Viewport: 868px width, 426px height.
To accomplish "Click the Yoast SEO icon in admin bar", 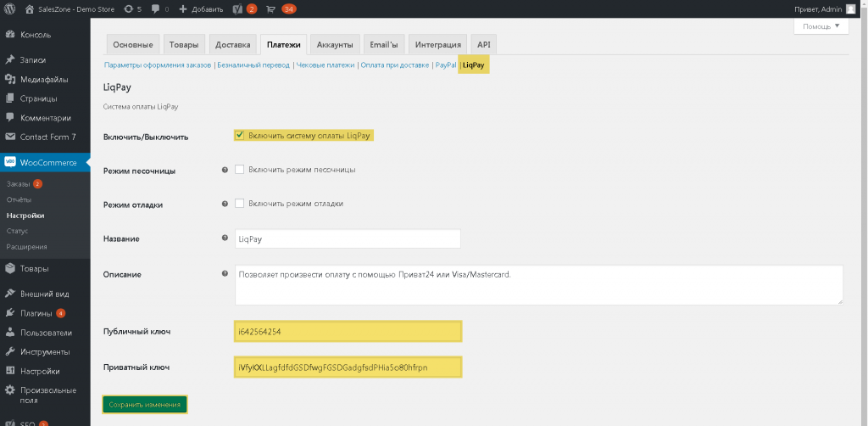I will (x=236, y=8).
